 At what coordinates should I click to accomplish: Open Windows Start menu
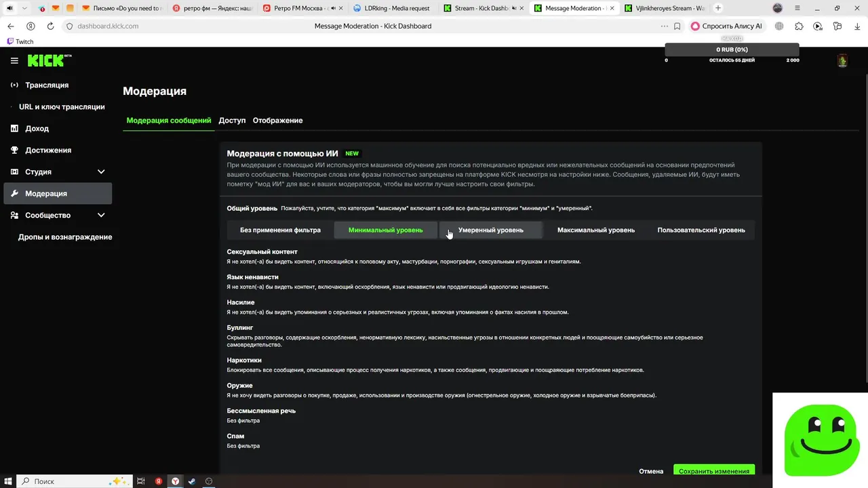[7, 481]
